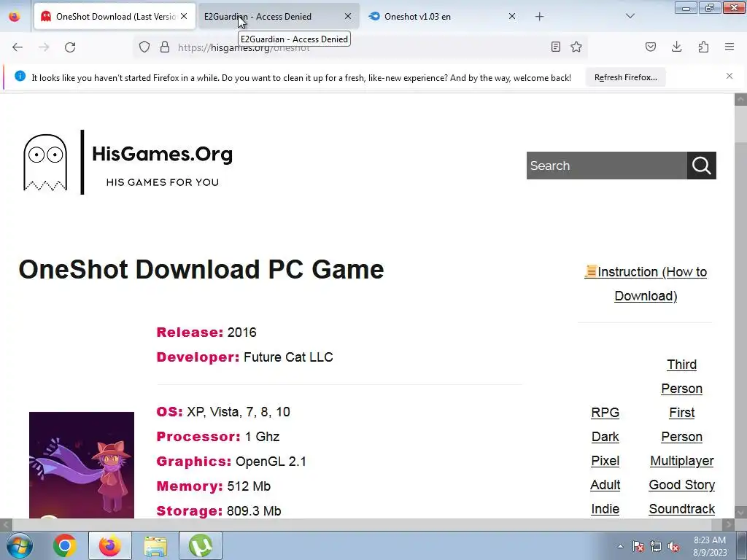View site security padlock info
The image size is (747, 560).
pos(165,47)
